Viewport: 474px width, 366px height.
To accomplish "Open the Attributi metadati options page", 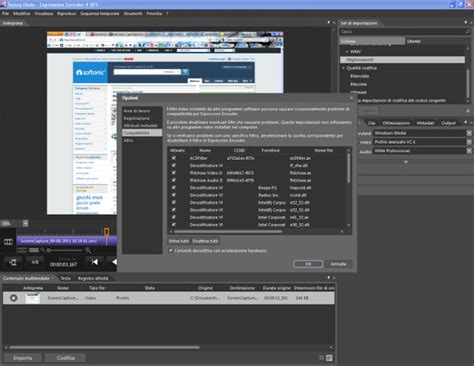I will point(140,125).
